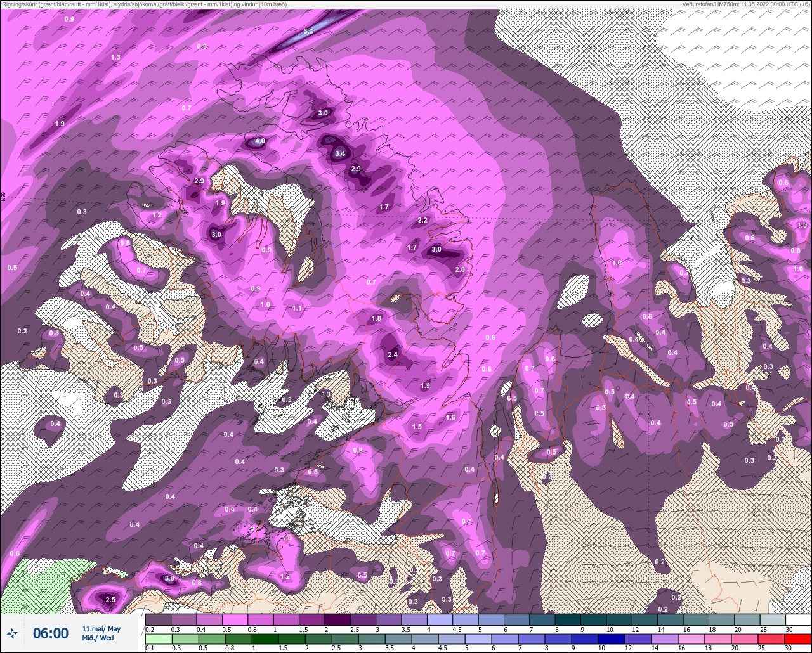Screen dimensions: 812x653
Task: Select the pale green 0.1 rain legend swatch
Action: click(158, 639)
